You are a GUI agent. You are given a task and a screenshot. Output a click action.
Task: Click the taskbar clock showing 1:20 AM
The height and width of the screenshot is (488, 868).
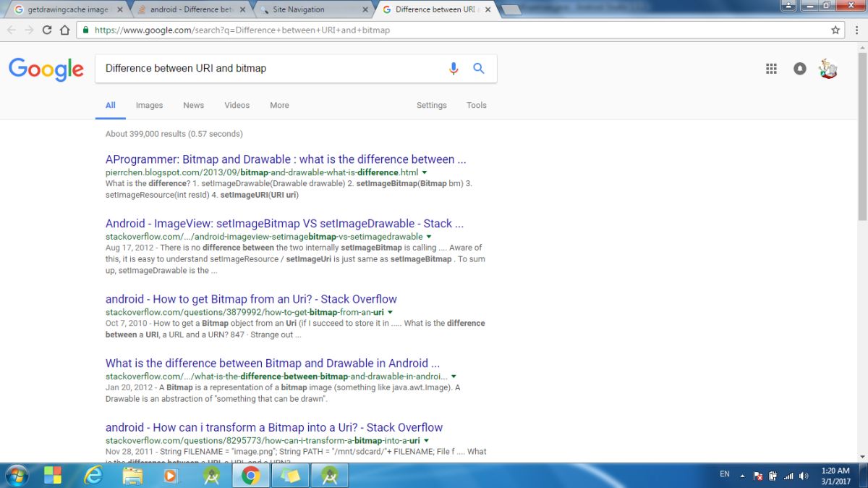coord(835,476)
